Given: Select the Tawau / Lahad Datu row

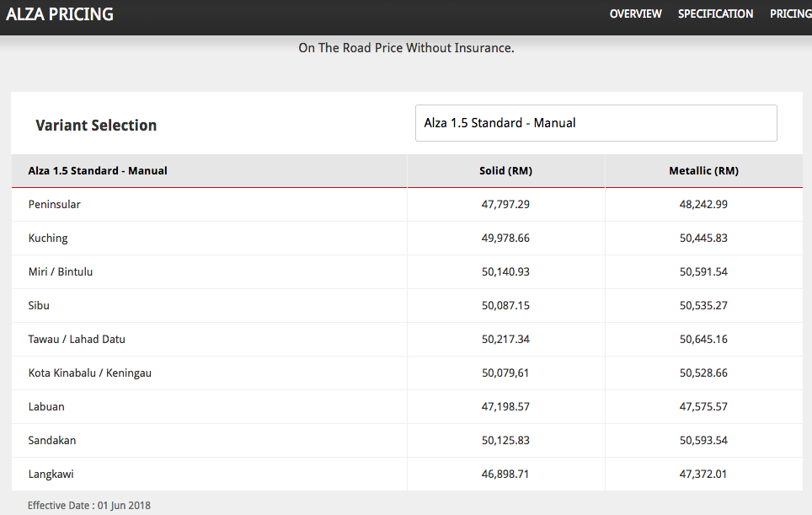Looking at the screenshot, I should pos(77,340).
